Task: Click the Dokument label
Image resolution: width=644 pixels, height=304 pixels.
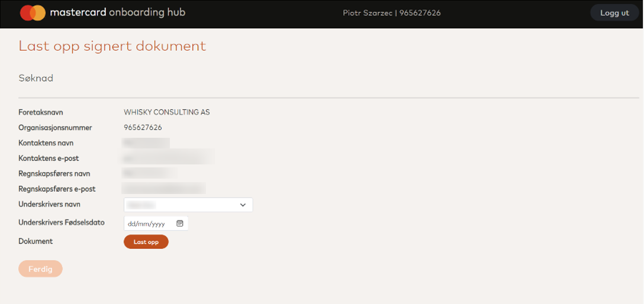Action: pyautogui.click(x=36, y=241)
